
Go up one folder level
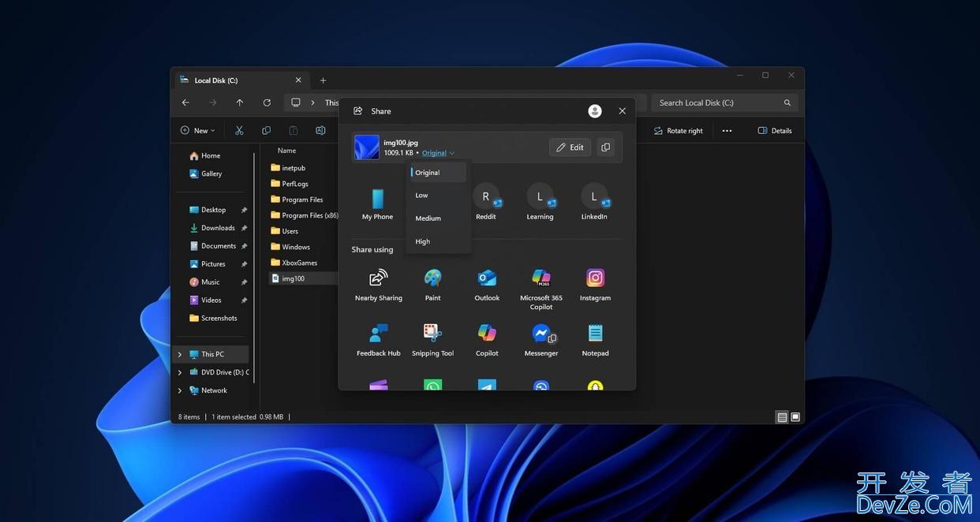[240, 103]
